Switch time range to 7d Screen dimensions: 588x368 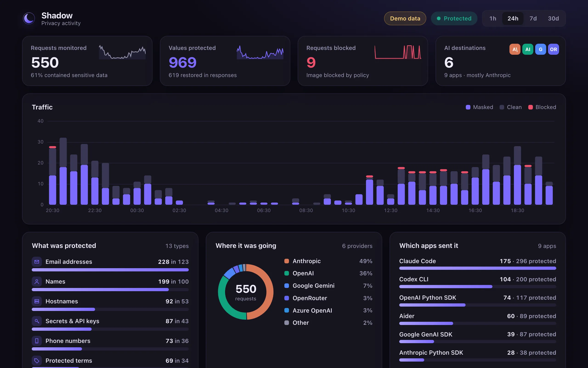click(x=533, y=18)
